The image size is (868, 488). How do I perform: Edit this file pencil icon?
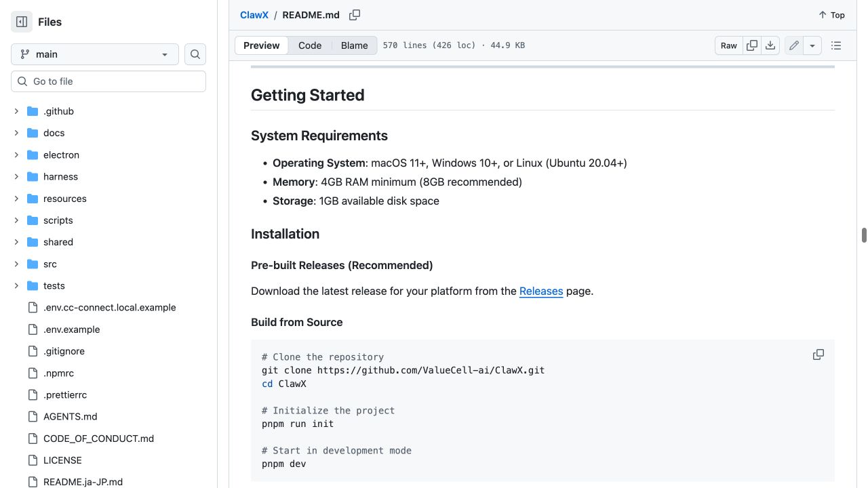[x=794, y=45]
